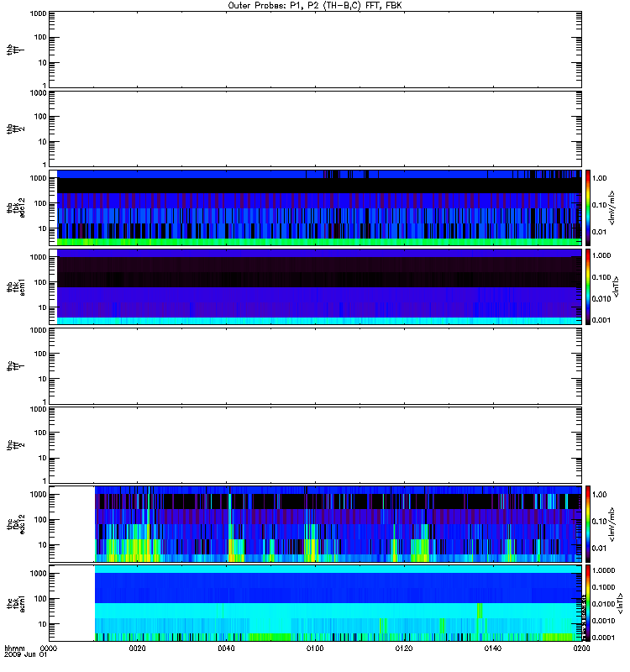The height and width of the screenshot is (672, 630).
Task: Click inside the empty thc fff 1 panel
Action: click(315, 365)
